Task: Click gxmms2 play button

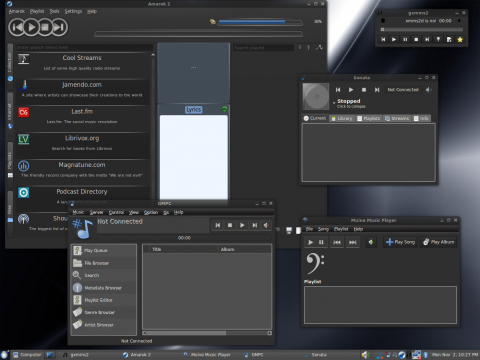Action: (x=394, y=39)
